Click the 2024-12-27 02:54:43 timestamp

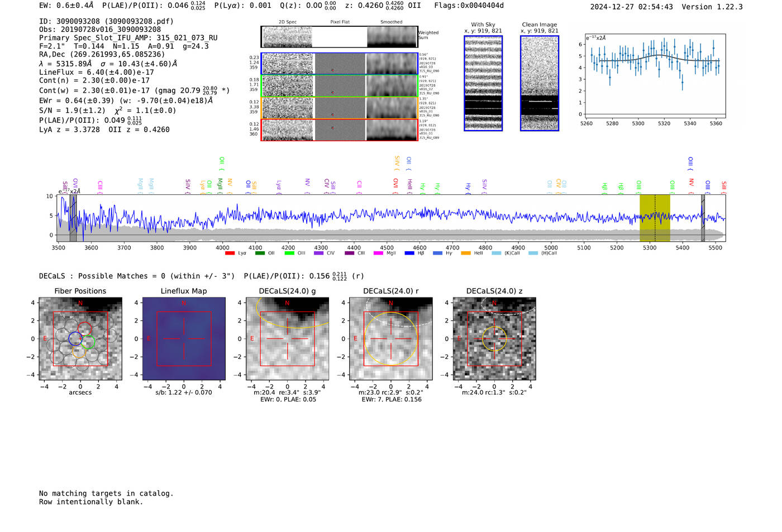632,7
